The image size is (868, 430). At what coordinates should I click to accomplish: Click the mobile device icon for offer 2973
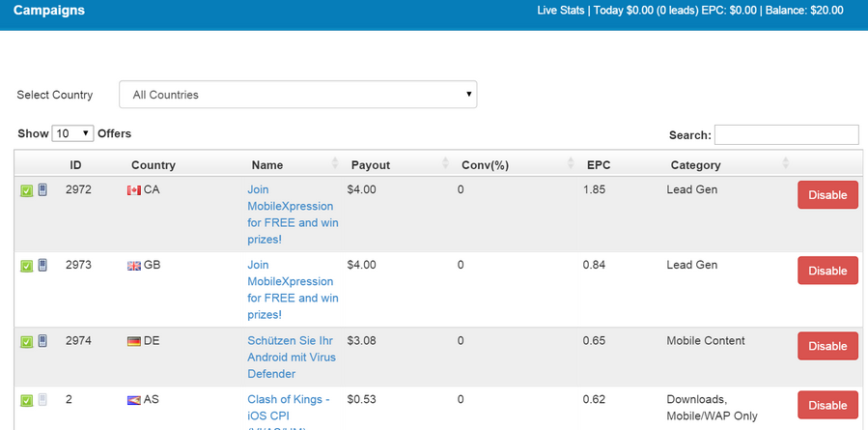click(42, 266)
